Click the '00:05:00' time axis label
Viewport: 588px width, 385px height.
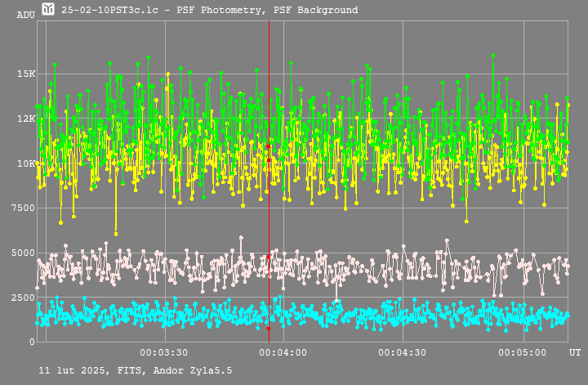[522, 353]
